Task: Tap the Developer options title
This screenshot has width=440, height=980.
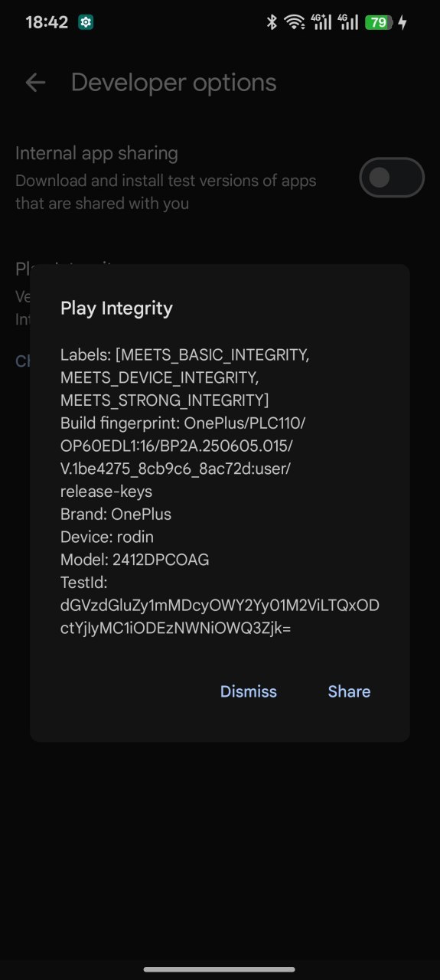Action: click(174, 83)
